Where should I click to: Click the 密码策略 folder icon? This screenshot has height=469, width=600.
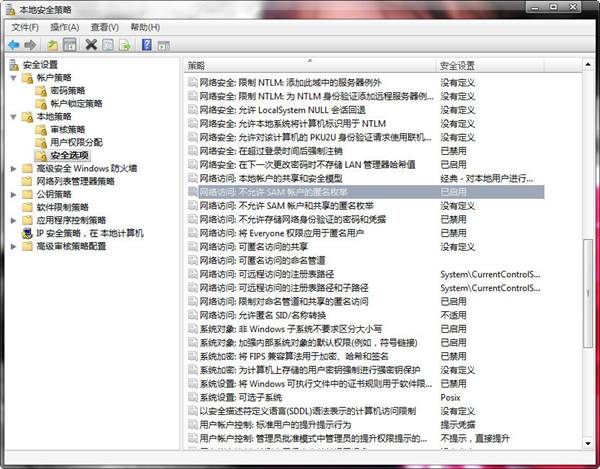pos(41,91)
